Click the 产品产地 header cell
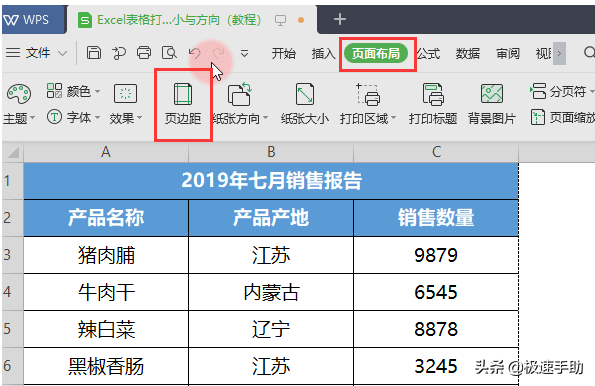This screenshot has height=386, width=595. point(271,218)
